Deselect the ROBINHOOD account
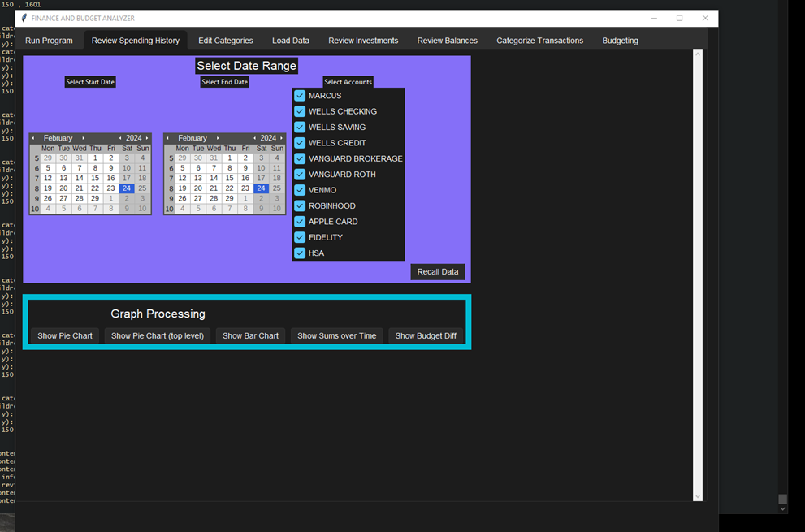This screenshot has width=805, height=532. [x=300, y=205]
